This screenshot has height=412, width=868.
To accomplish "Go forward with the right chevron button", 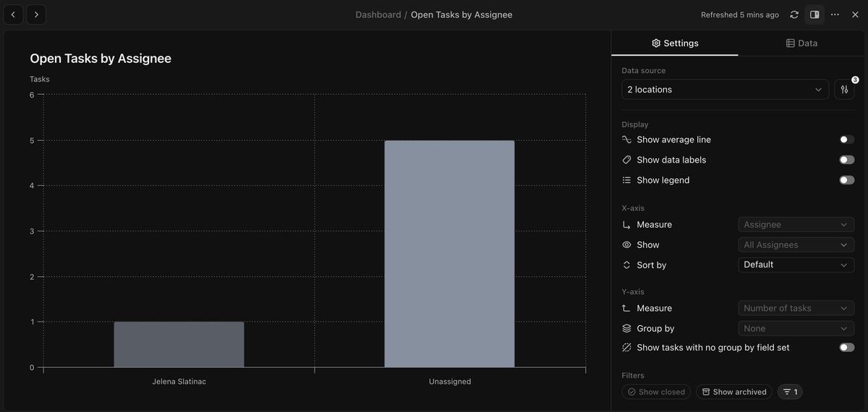I will [x=36, y=14].
